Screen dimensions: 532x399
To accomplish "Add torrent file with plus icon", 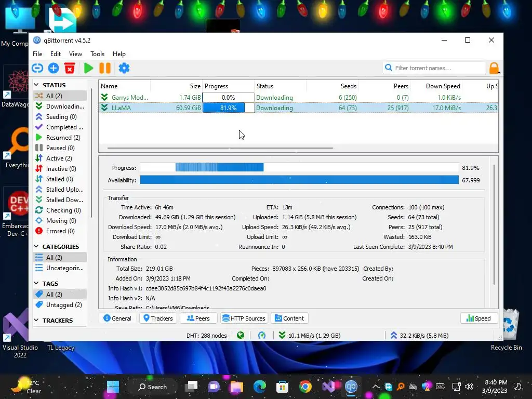I will [54, 68].
